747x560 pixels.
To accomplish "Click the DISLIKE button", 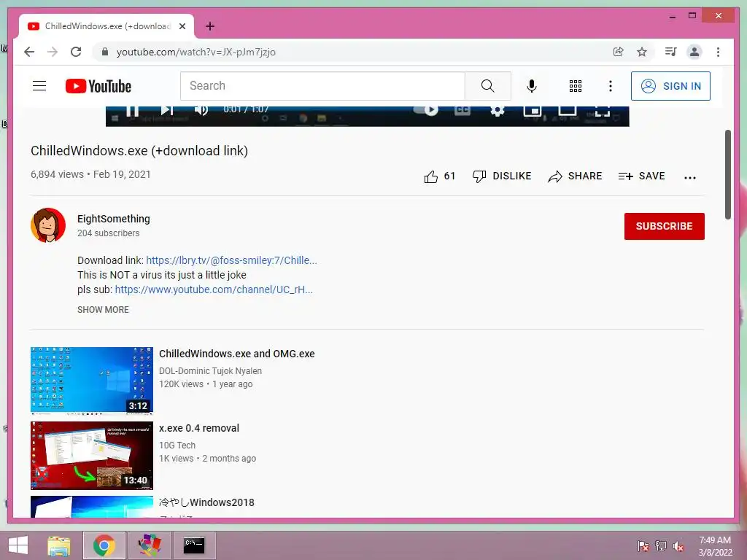I will 502,176.
